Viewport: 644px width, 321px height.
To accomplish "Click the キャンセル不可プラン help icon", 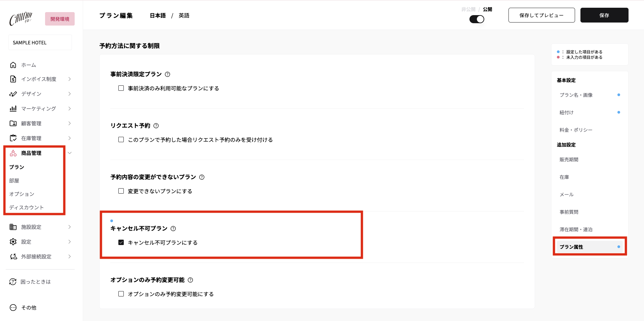I will [x=174, y=228].
